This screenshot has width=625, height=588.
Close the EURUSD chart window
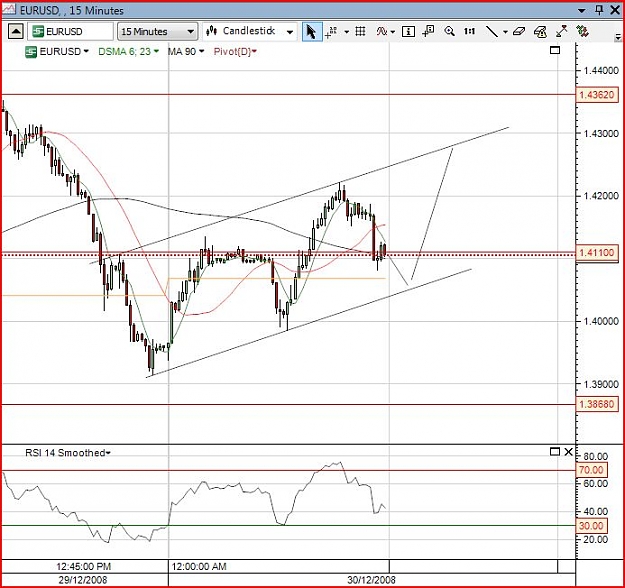(615, 10)
